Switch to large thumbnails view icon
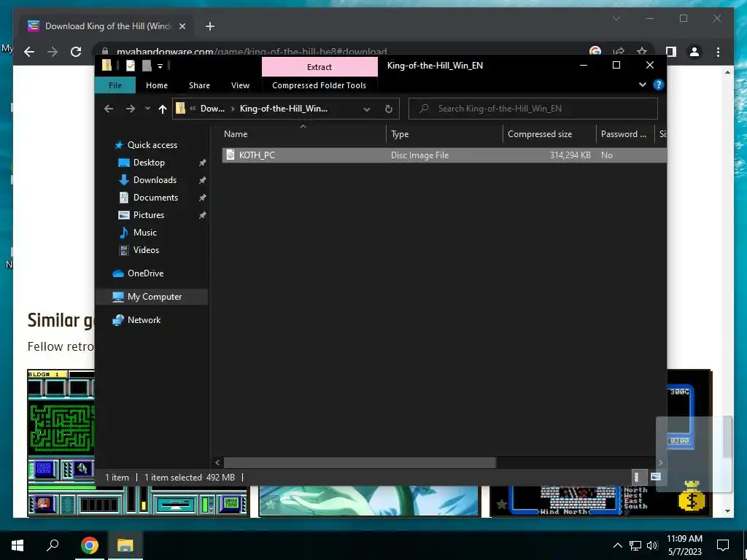Image resolution: width=747 pixels, height=560 pixels. [656, 477]
